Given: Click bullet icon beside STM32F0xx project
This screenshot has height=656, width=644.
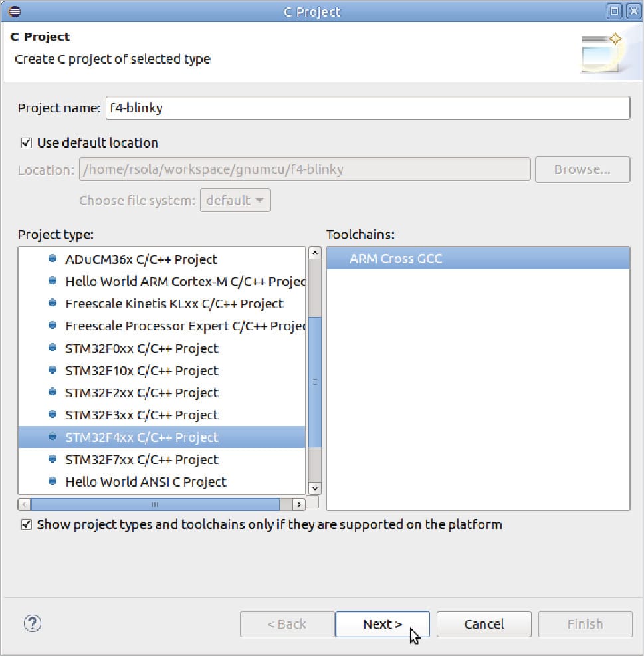Looking at the screenshot, I should [53, 348].
